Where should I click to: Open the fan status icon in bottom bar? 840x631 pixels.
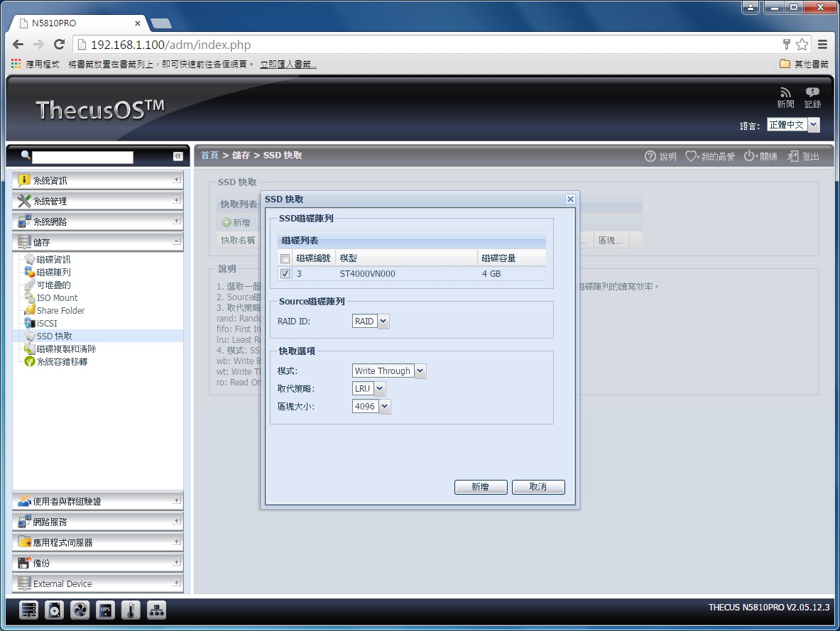pyautogui.click(x=80, y=610)
